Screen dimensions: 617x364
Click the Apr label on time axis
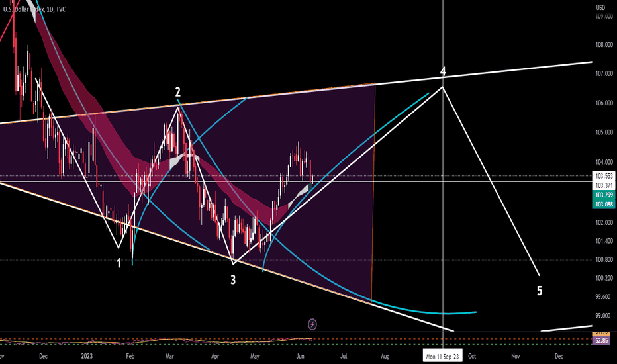215,356
